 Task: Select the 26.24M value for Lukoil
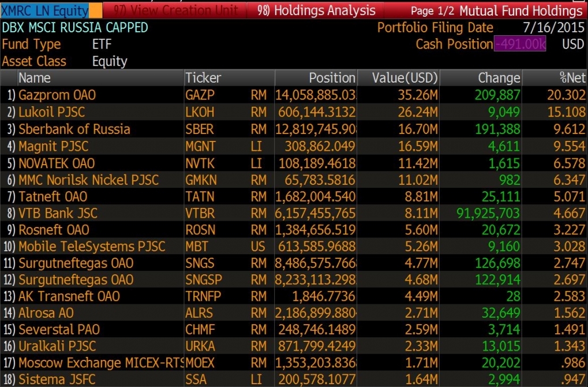point(418,112)
